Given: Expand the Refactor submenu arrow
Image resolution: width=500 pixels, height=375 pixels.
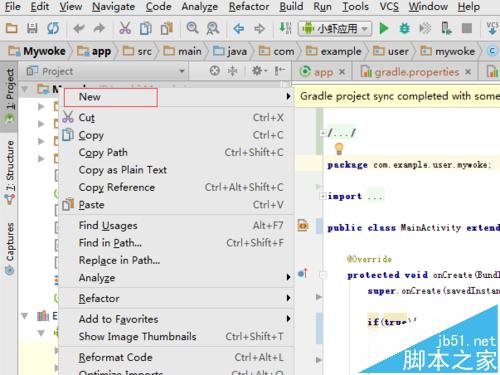Looking at the screenshot, I should tap(288, 298).
